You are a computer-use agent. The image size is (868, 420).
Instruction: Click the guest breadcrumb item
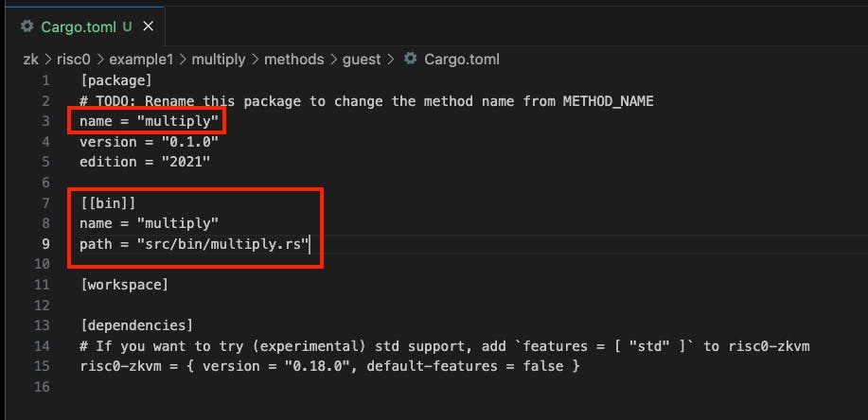click(x=362, y=60)
